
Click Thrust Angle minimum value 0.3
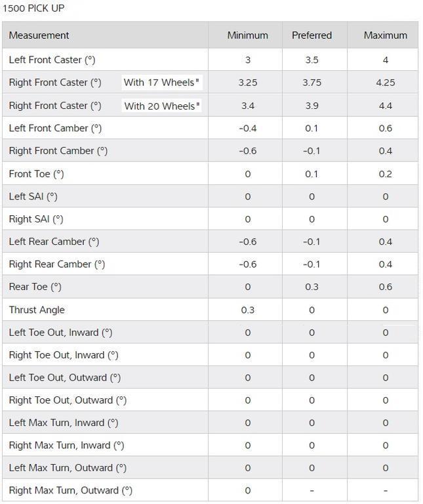click(x=248, y=310)
